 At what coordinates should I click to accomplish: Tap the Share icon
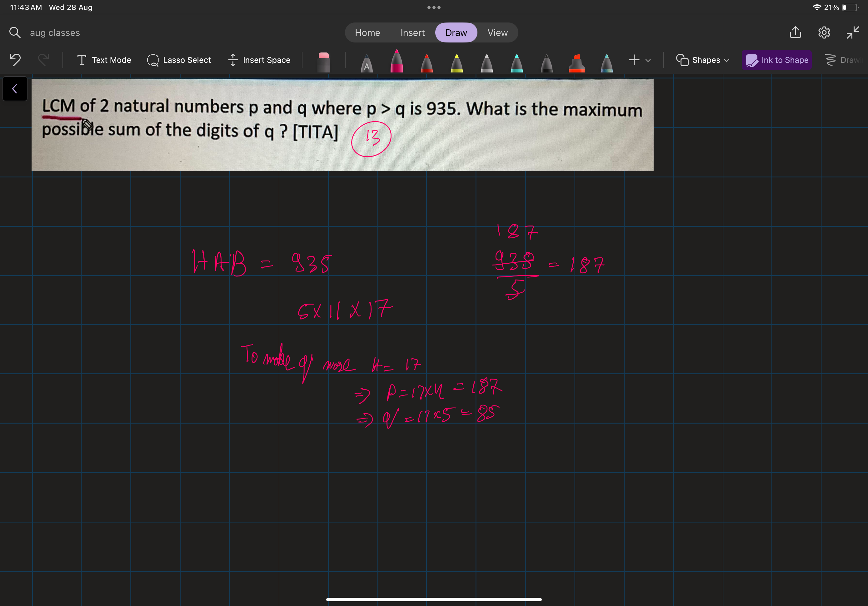click(x=796, y=32)
